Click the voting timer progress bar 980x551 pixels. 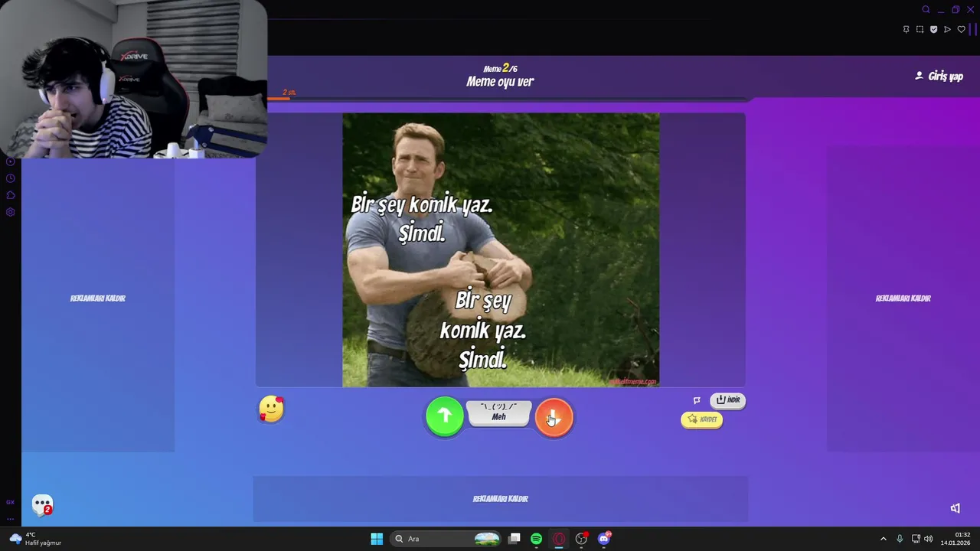pos(508,99)
